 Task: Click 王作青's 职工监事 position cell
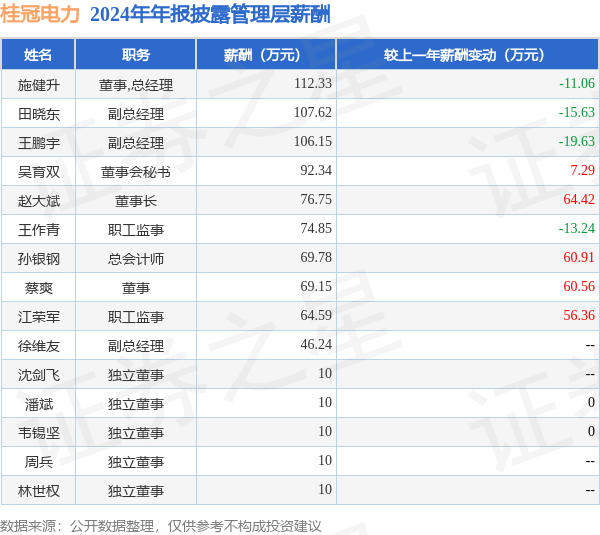[136, 230]
